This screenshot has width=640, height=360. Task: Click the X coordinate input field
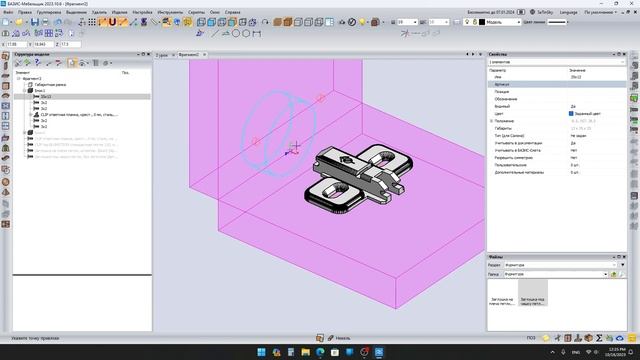point(16,44)
